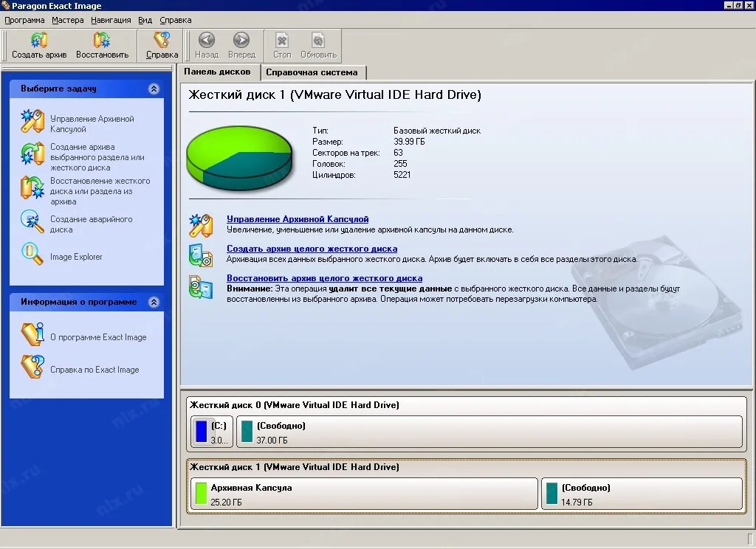Screen dimensions: 756x549
Task: Open the Справка toolbar icon
Action: point(162,41)
